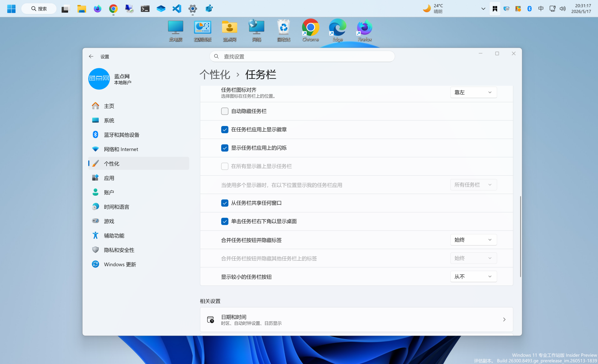
Task: Open 合并任务栏按钮并隐藏标签 dropdown
Action: (x=473, y=240)
